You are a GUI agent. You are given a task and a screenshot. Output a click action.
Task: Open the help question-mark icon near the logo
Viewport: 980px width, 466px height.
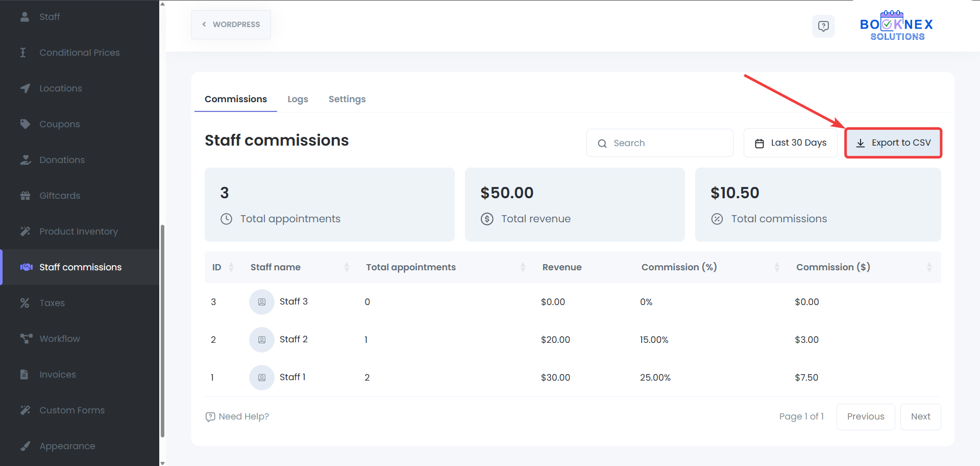pyautogui.click(x=823, y=26)
